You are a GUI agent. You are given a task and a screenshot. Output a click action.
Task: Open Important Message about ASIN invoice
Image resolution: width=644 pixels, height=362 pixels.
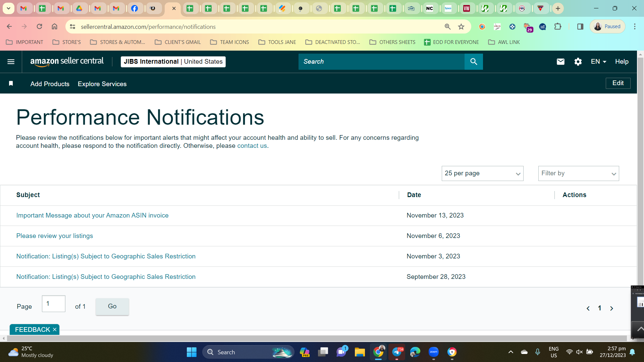tap(92, 216)
